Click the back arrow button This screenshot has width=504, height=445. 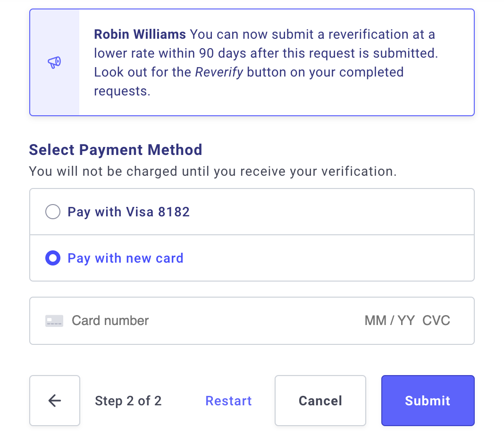(55, 401)
